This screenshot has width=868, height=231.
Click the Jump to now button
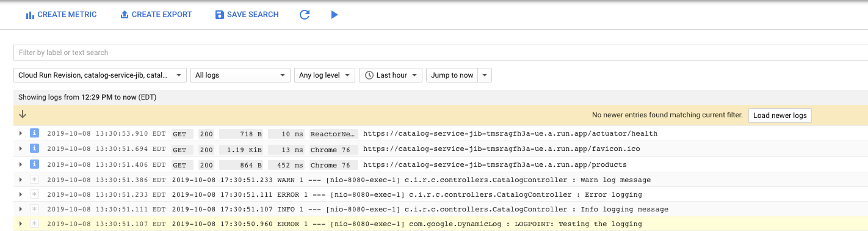[x=452, y=75]
